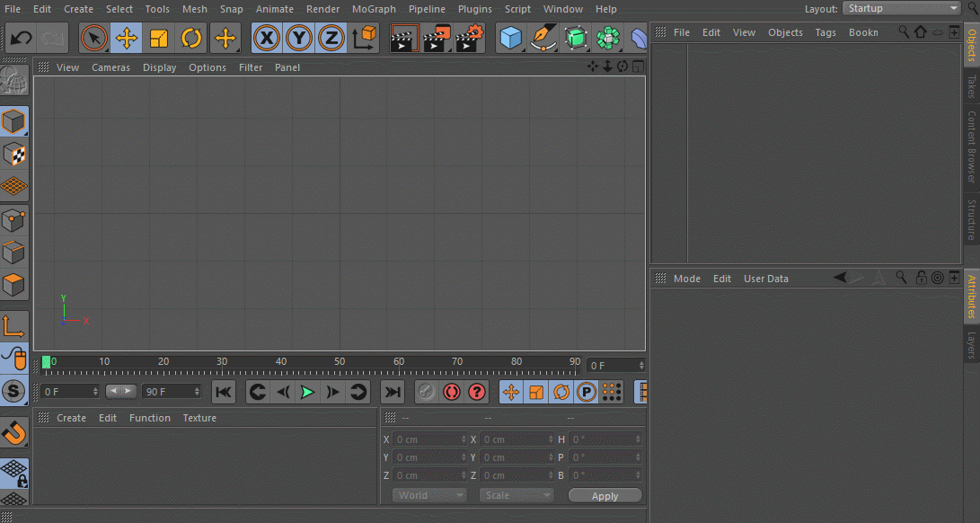Add a Cube primitive object
The image size is (980, 523).
(x=511, y=39)
